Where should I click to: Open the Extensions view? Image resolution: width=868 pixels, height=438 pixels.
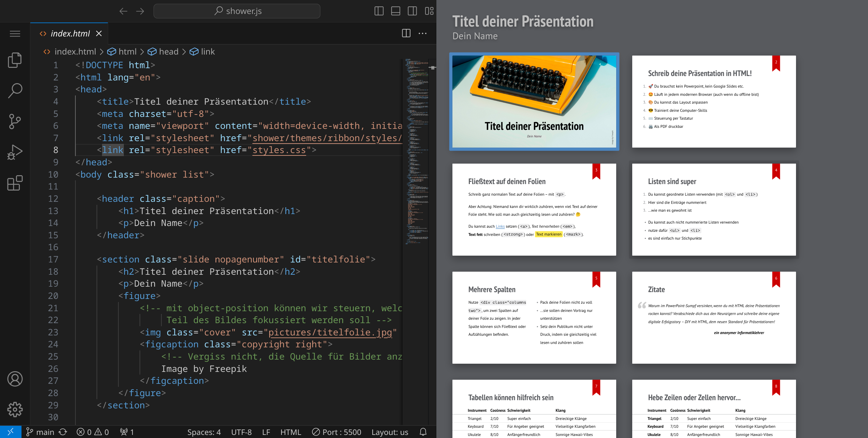15,183
